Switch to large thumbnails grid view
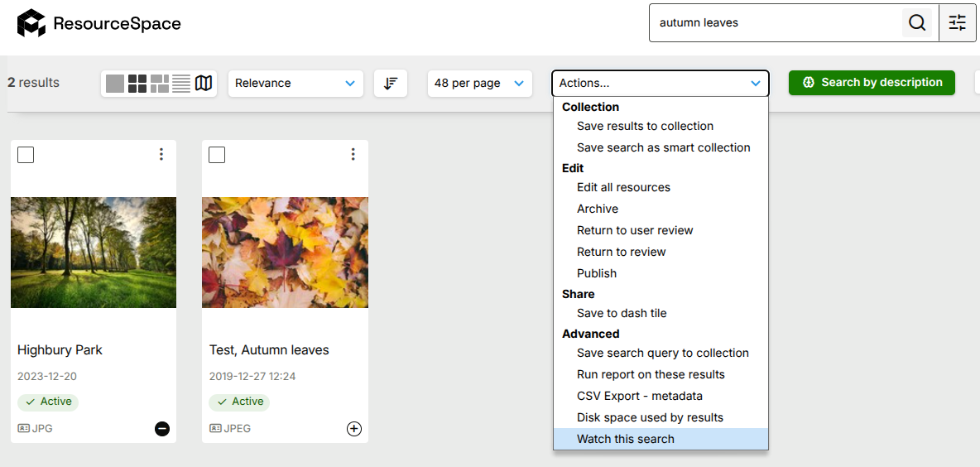980x467 pixels. tap(137, 83)
